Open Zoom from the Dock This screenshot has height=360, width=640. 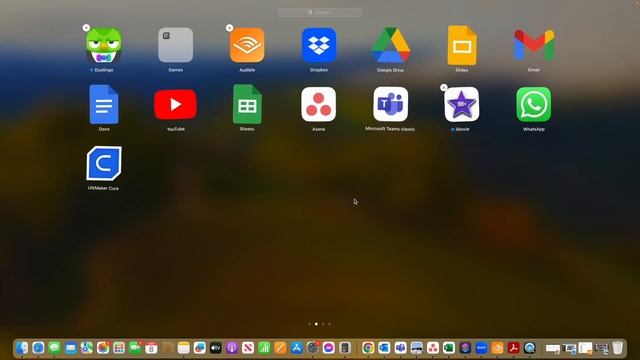coord(481,348)
